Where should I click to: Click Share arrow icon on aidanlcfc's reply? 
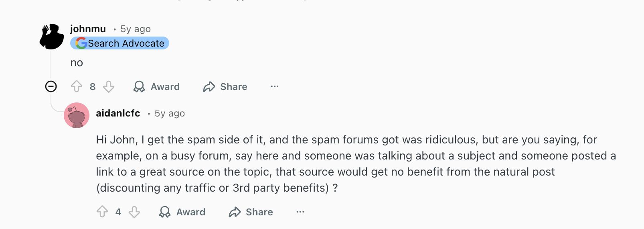point(235,212)
